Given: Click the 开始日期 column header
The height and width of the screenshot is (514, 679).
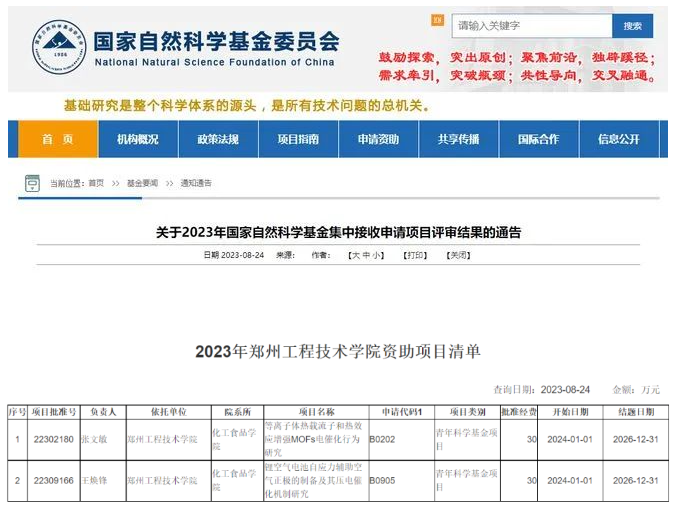Looking at the screenshot, I should coord(570,412).
